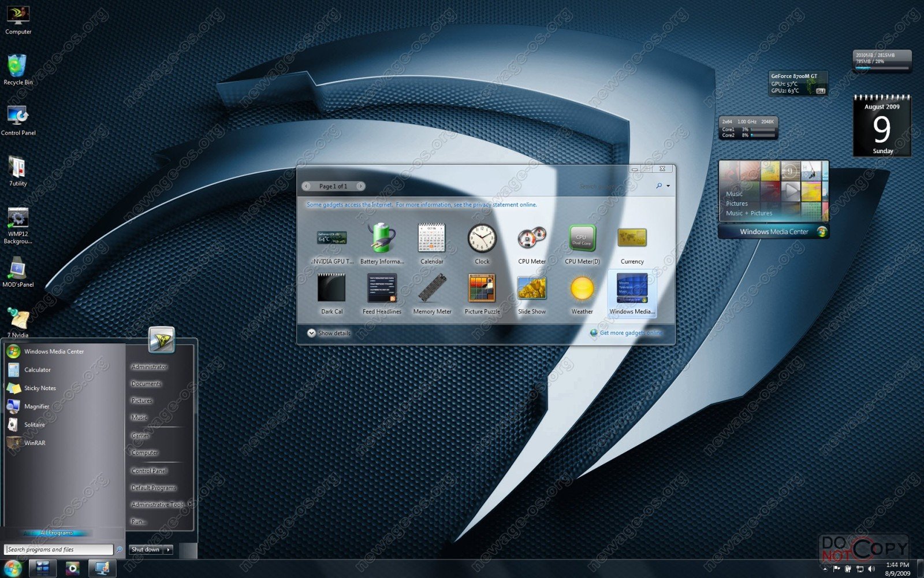Viewport: 924px width, 578px height.
Task: Select the 7 Nvidia desktop icon
Action: click(x=18, y=322)
